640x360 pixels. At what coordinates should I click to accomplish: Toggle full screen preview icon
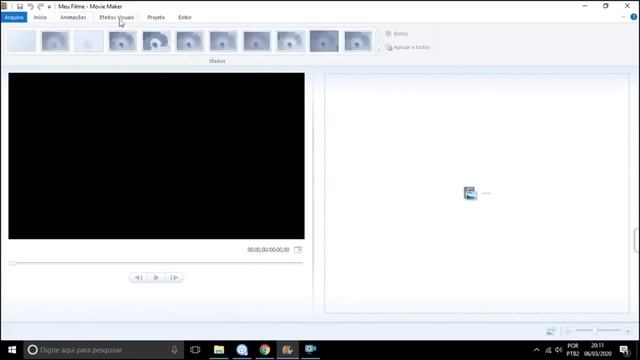(298, 250)
